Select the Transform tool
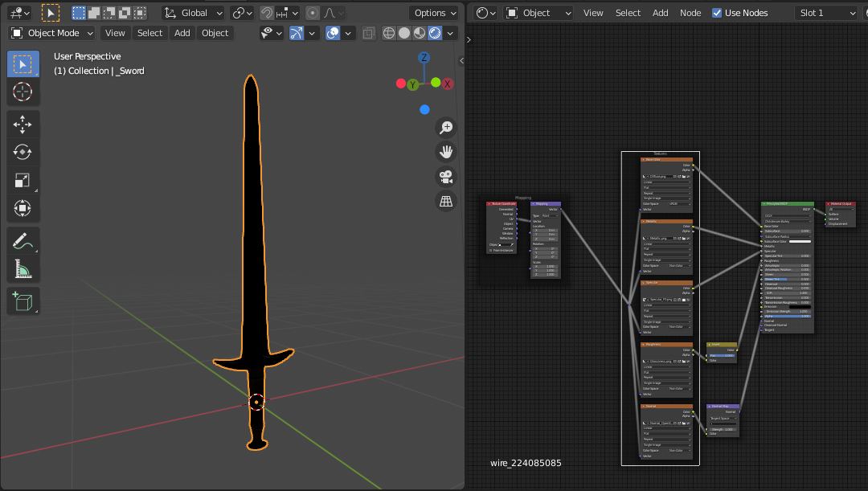Image resolution: width=868 pixels, height=491 pixels. [23, 208]
